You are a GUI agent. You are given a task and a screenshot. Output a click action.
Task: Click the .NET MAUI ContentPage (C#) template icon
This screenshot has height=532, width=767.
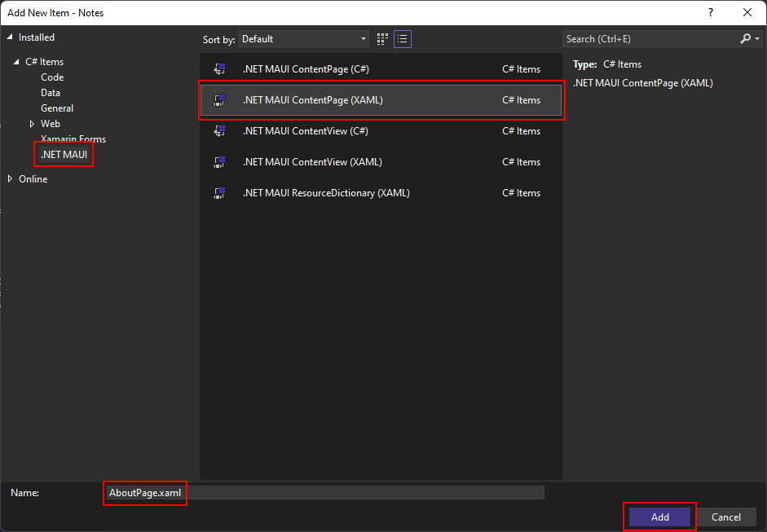(x=218, y=68)
